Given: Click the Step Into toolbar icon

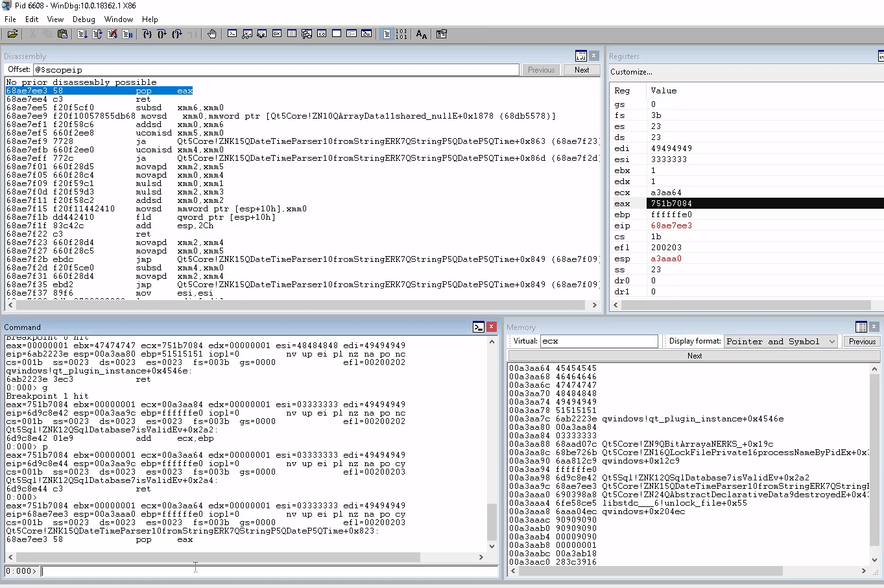Looking at the screenshot, I should pos(147,34).
